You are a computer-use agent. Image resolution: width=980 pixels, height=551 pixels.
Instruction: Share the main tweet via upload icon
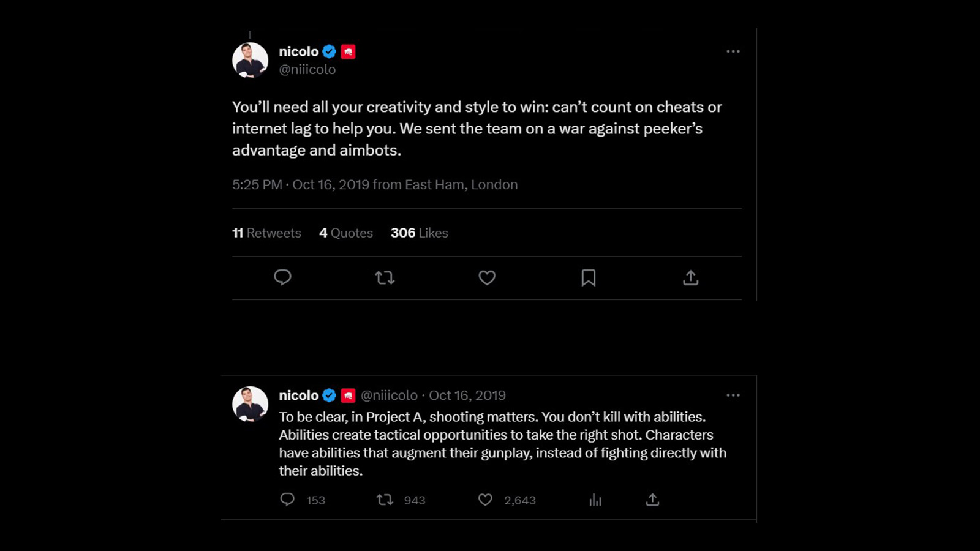click(690, 278)
